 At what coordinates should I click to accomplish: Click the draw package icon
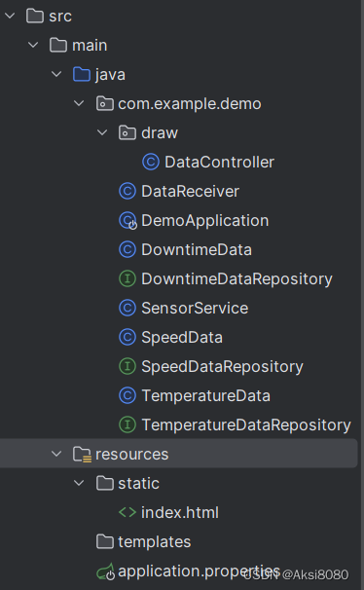127,132
